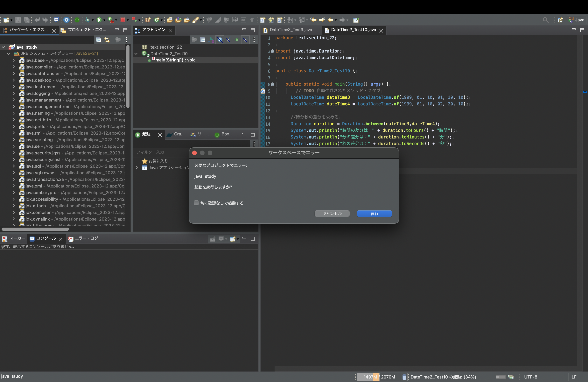Select main(String[]) in the Outline view
The height and width of the screenshot is (382, 588).
click(x=175, y=60)
